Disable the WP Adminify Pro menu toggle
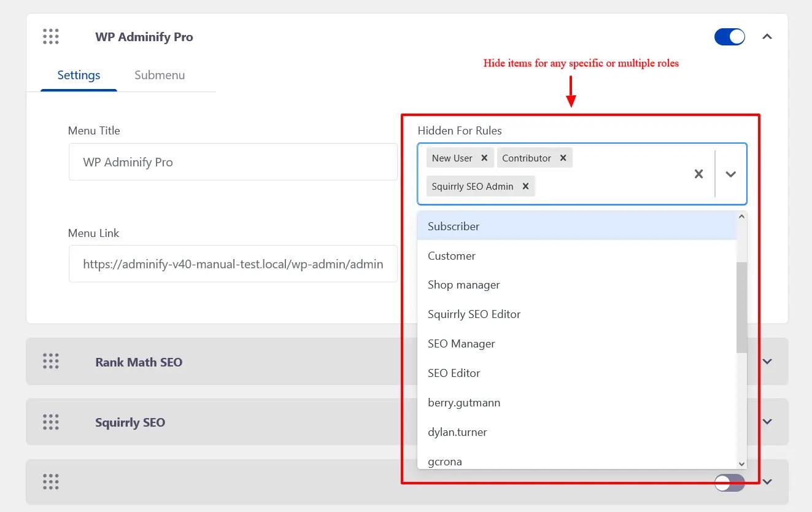The image size is (812, 512). tap(729, 36)
